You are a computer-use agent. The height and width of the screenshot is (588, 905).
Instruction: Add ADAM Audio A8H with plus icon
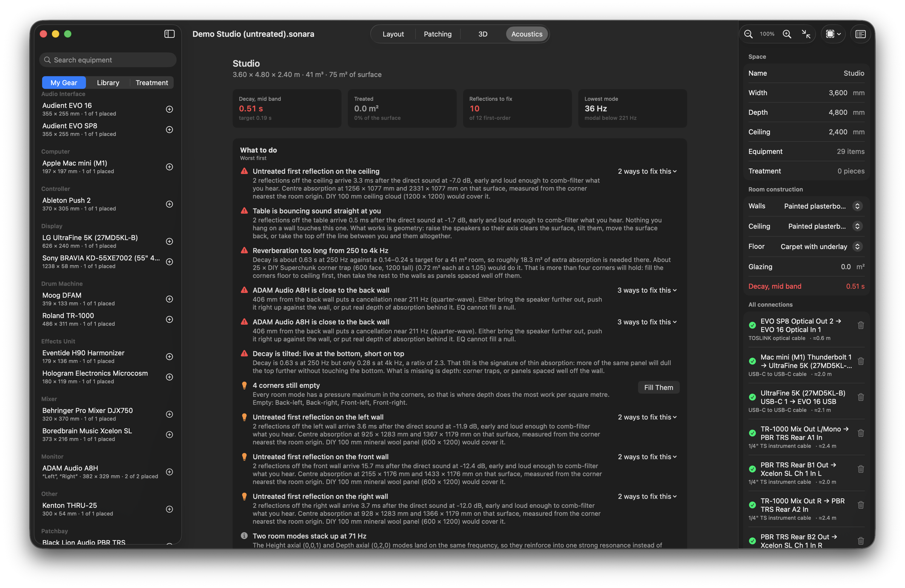(170, 471)
